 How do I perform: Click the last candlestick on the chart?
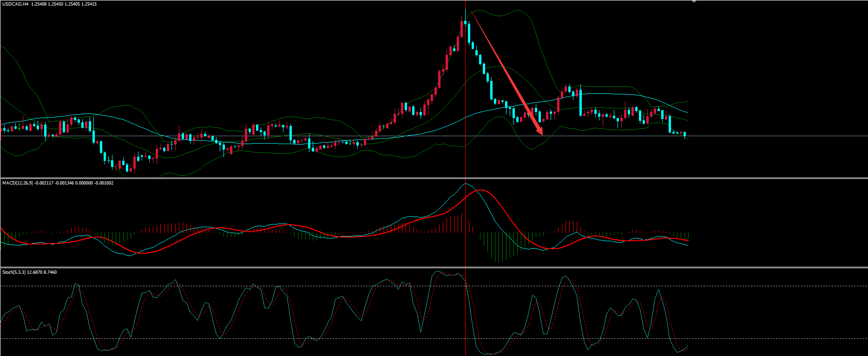pyautogui.click(x=684, y=134)
